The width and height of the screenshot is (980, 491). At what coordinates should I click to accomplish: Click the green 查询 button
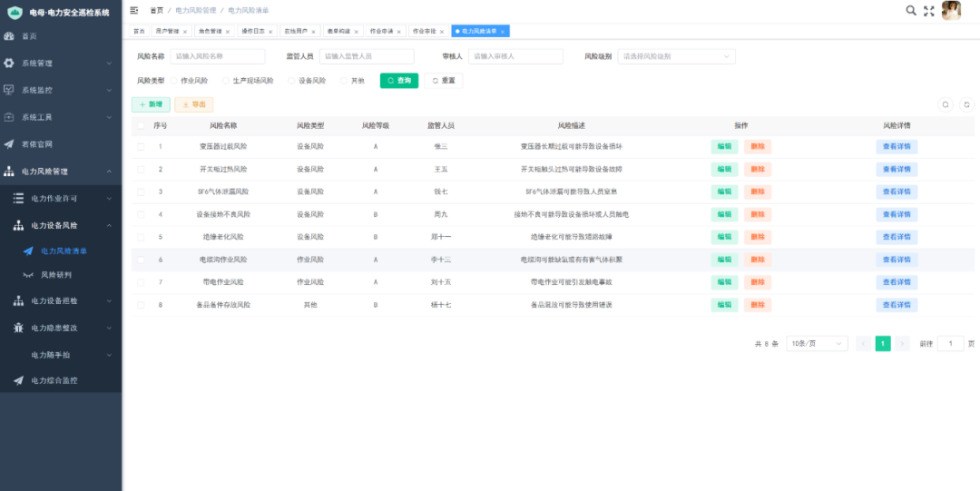point(399,81)
